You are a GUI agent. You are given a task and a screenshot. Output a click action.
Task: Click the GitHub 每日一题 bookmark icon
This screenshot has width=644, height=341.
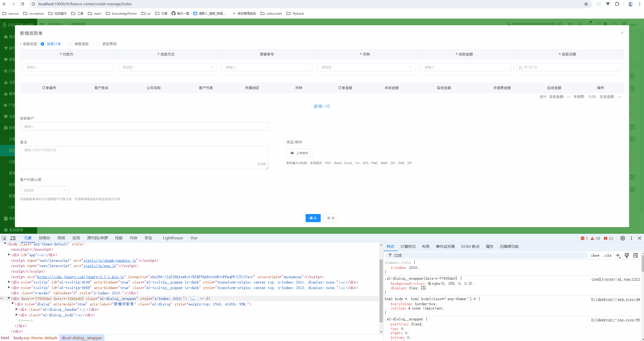174,13
